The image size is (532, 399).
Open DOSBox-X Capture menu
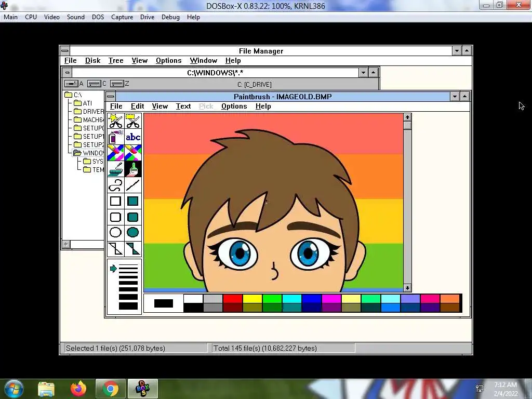pyautogui.click(x=122, y=17)
